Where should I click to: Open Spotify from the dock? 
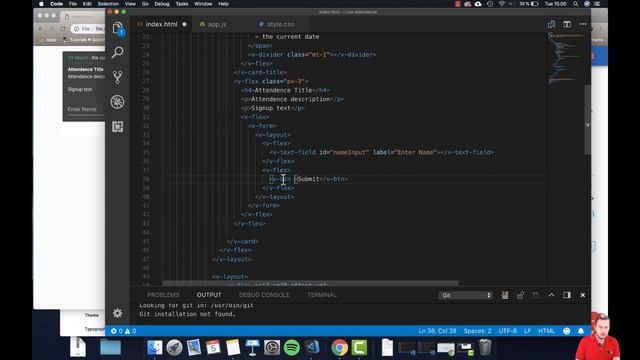291,348
